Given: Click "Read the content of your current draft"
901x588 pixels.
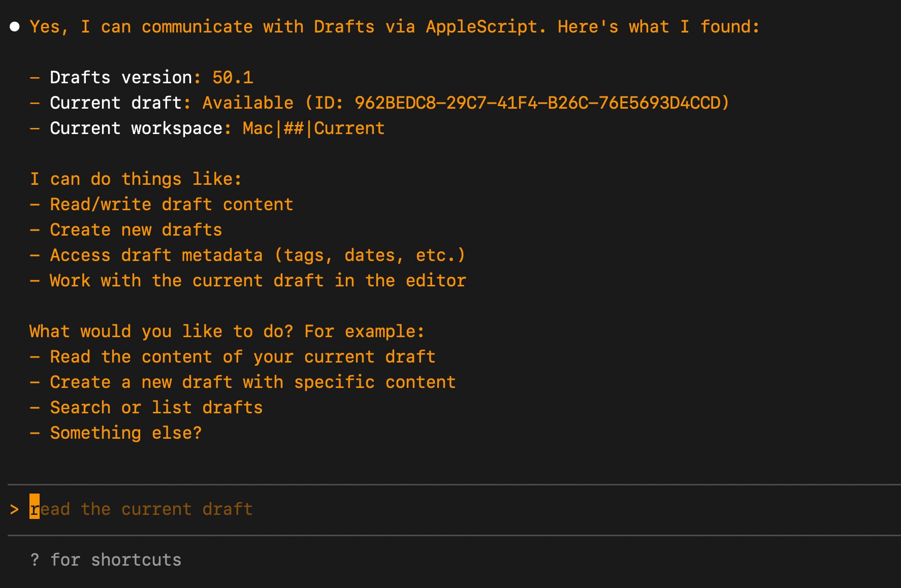Looking at the screenshot, I should 243,357.
